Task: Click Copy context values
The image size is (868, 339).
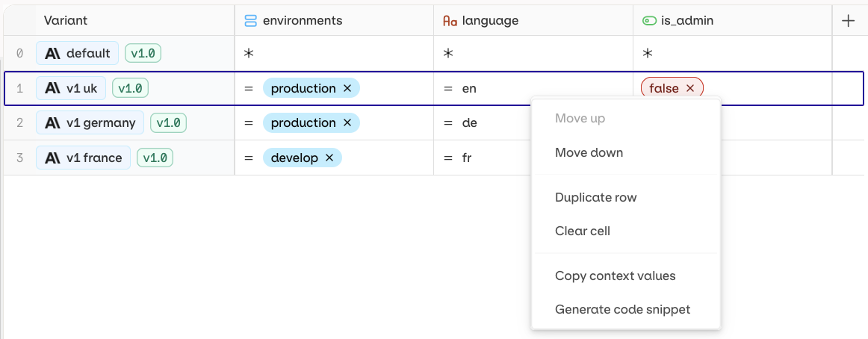Action: click(x=615, y=276)
